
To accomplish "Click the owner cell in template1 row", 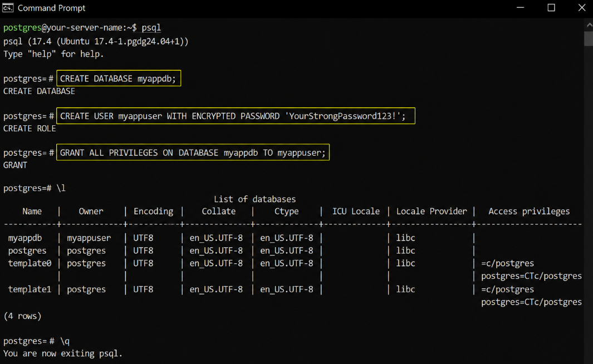I will click(86, 289).
